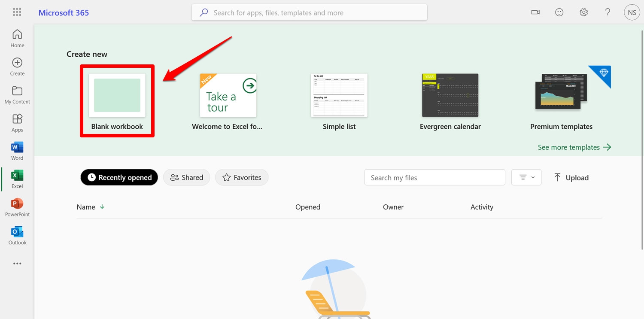Open the app launcher waffle icon
The image size is (644, 319).
click(17, 12)
